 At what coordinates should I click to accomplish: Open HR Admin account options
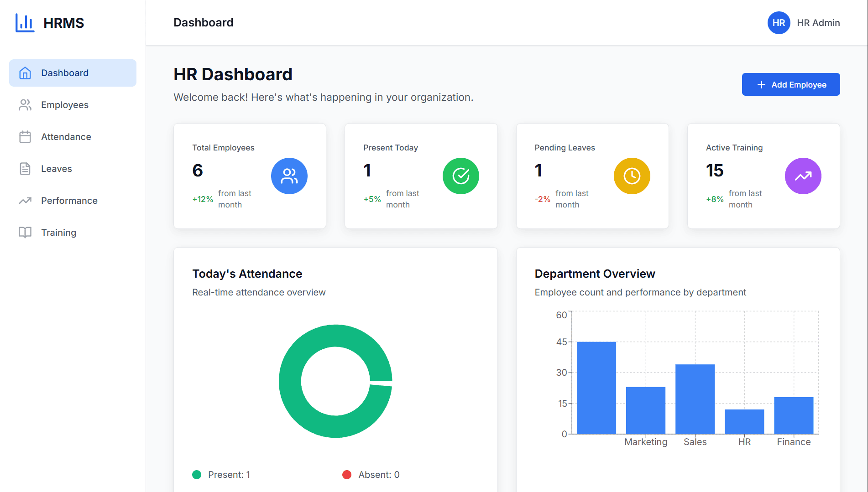pos(818,22)
